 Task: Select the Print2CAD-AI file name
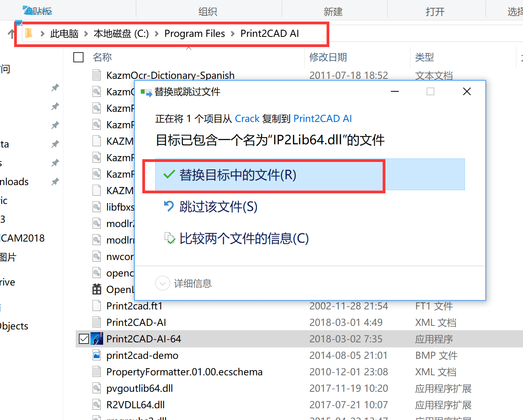[136, 322]
